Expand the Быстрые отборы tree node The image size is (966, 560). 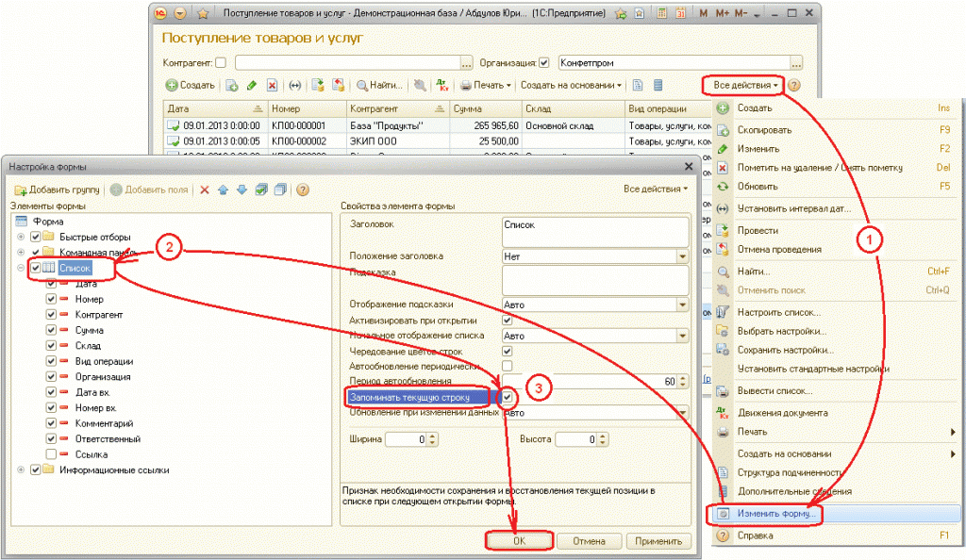[21, 237]
